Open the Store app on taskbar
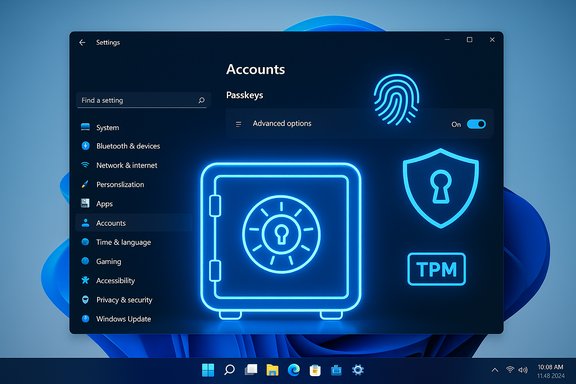This screenshot has width=576, height=384. point(336,370)
